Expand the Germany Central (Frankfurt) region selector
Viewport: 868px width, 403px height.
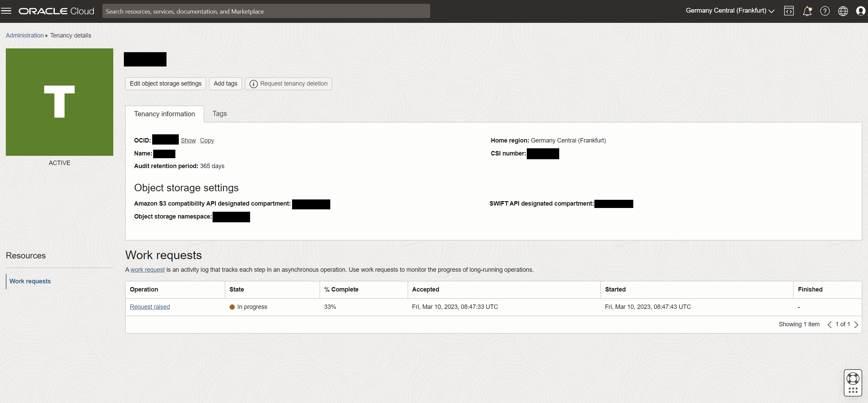click(730, 11)
